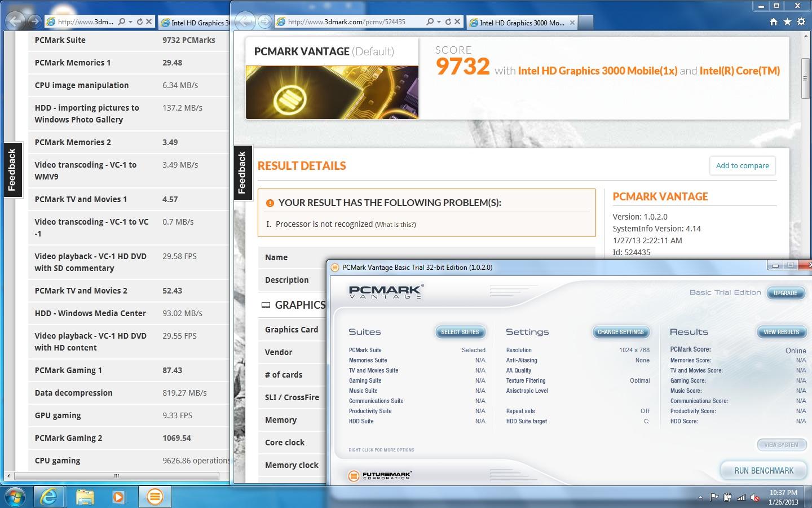Click the front IE address bar URL
Image resolution: width=812 pixels, height=508 pixels.
tap(347, 21)
